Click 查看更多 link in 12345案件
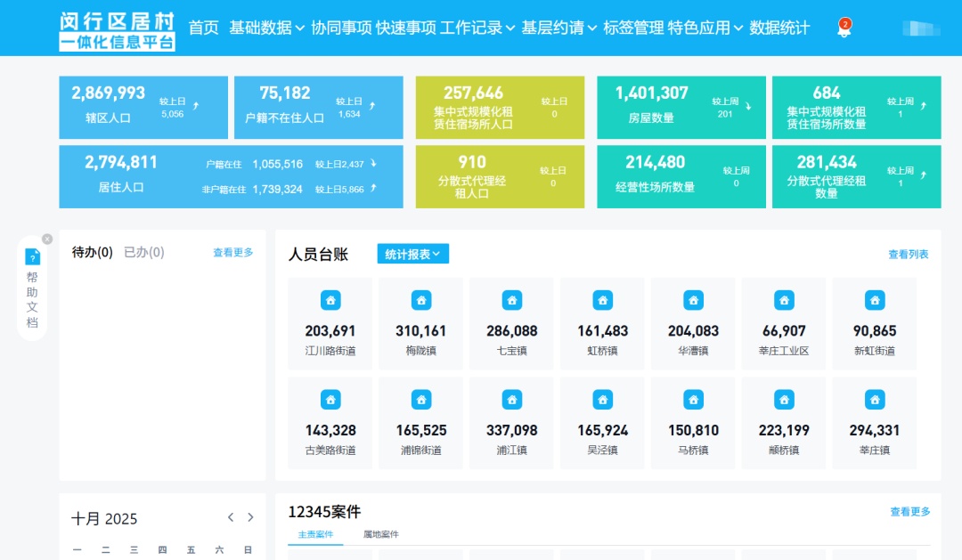 [x=909, y=512]
